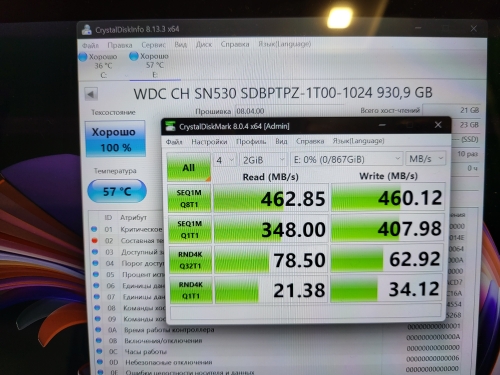Open CrystalDiskMark Настройки menu
The width and height of the screenshot is (500, 375).
click(x=209, y=142)
